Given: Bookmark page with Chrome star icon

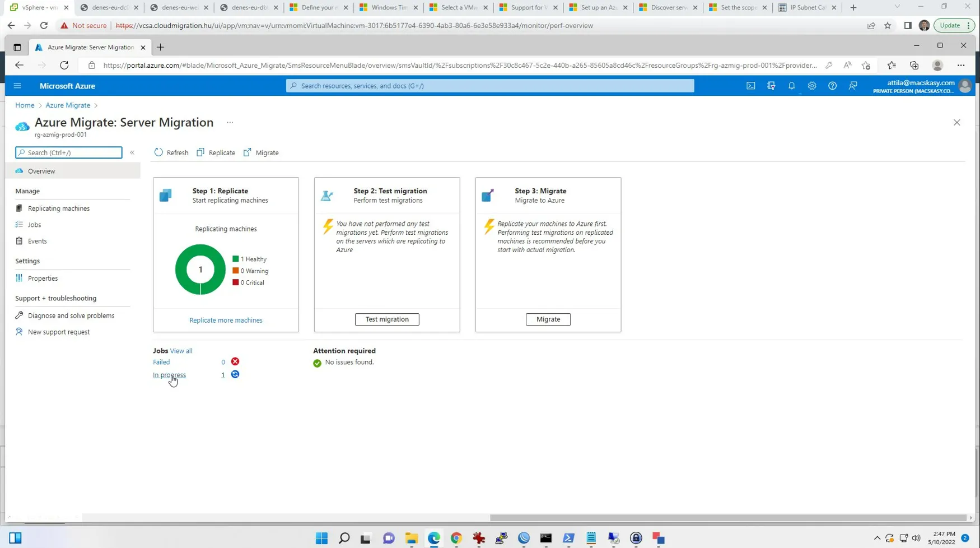Looking at the screenshot, I should 888,26.
